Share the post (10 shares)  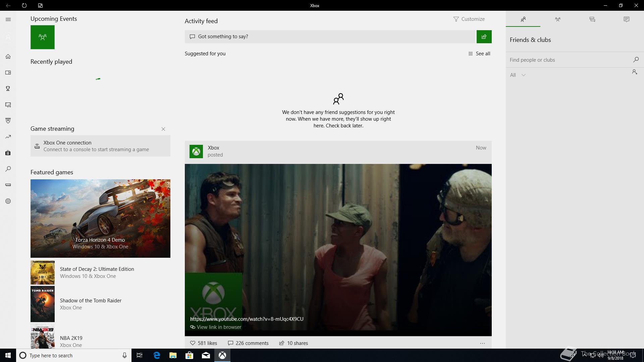pyautogui.click(x=293, y=343)
